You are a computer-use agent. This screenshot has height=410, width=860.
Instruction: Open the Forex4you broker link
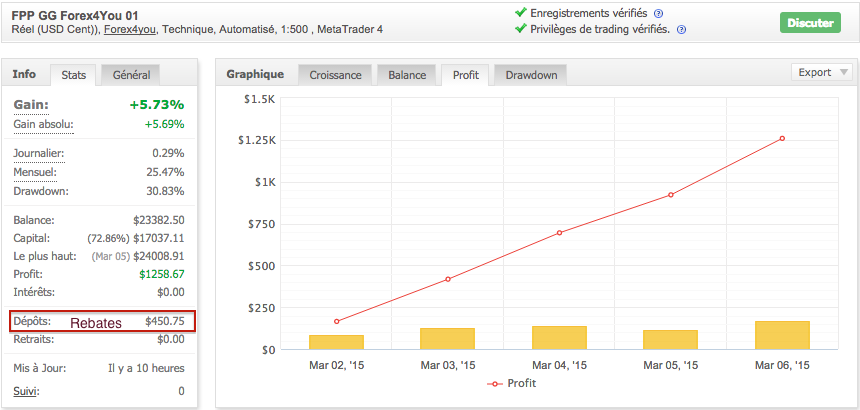pyautogui.click(x=133, y=30)
